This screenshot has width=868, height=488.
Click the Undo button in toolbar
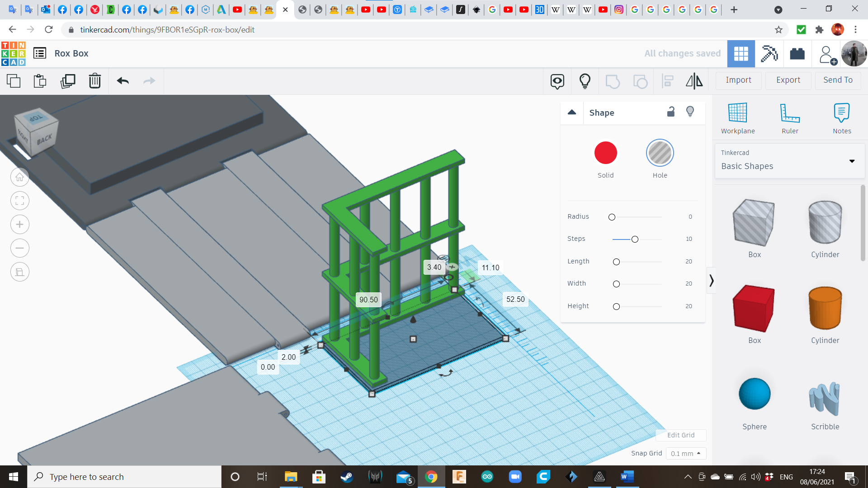tap(123, 80)
